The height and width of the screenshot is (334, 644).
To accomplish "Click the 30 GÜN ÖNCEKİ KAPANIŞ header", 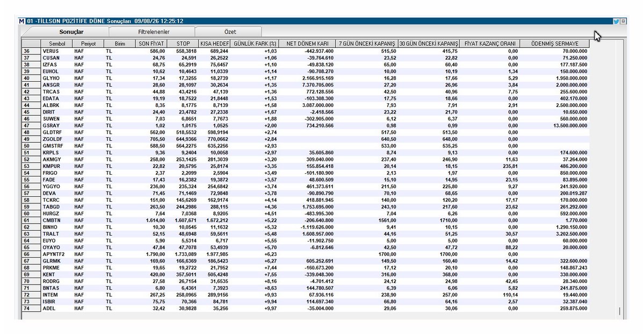I will [429, 44].
